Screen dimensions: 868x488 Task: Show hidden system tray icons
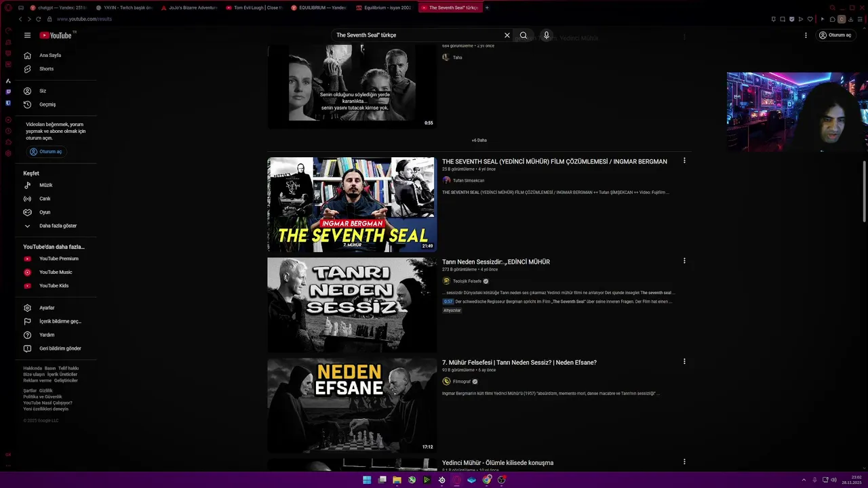pyautogui.click(x=804, y=480)
